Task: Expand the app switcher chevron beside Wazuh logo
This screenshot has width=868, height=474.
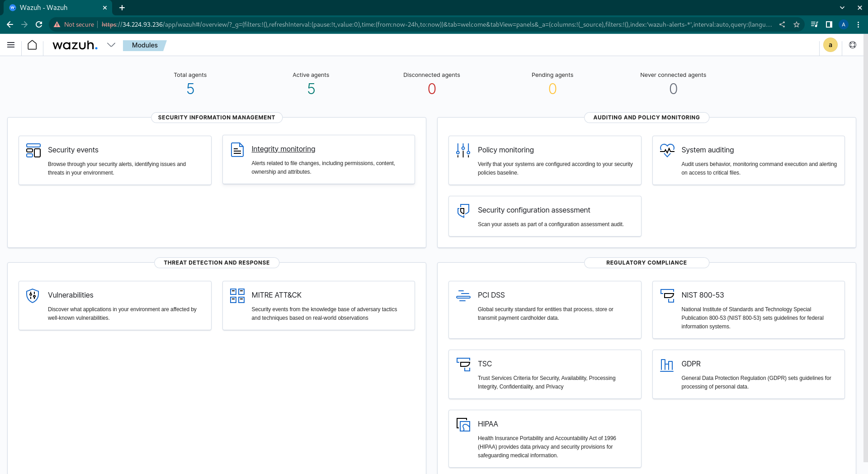Action: point(111,45)
